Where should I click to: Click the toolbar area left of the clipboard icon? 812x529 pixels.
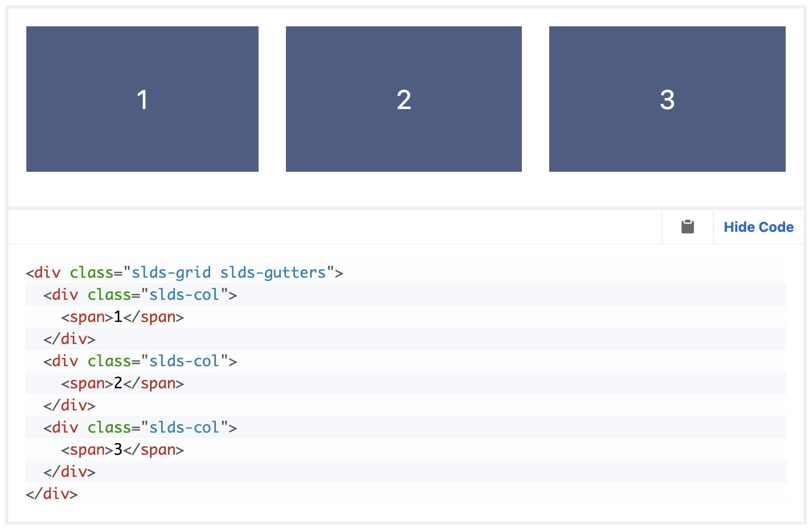pyautogui.click(x=337, y=227)
